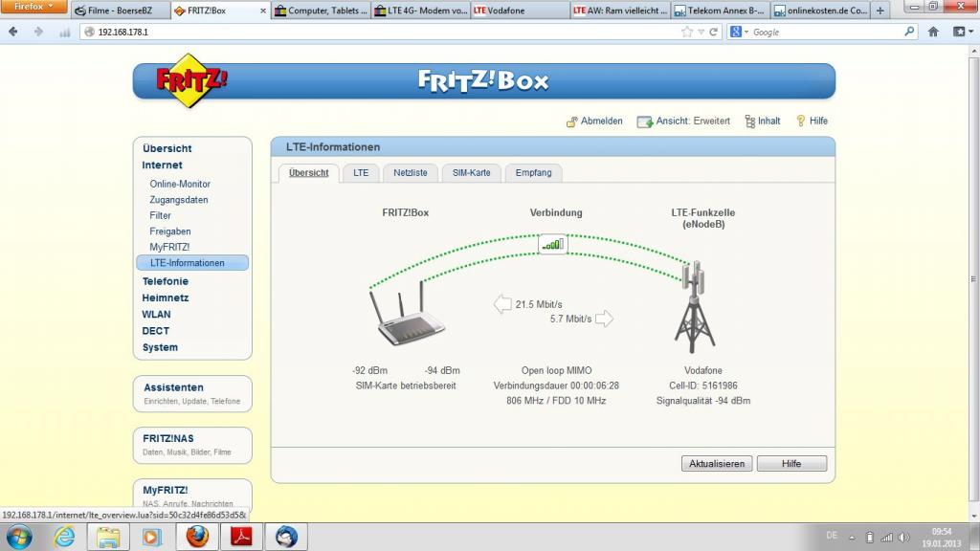This screenshot has width=980, height=551.
Task: Reload page with the refresh icon
Action: pyautogui.click(x=713, y=32)
